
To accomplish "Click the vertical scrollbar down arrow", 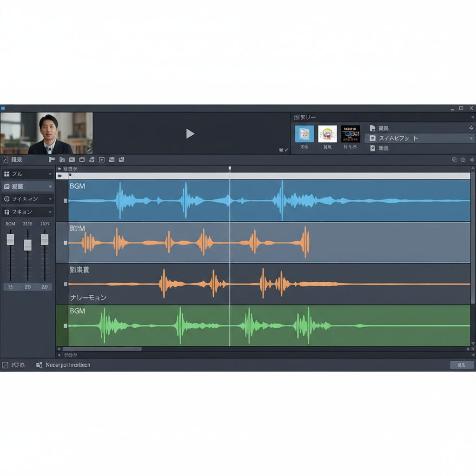I will point(473,344).
